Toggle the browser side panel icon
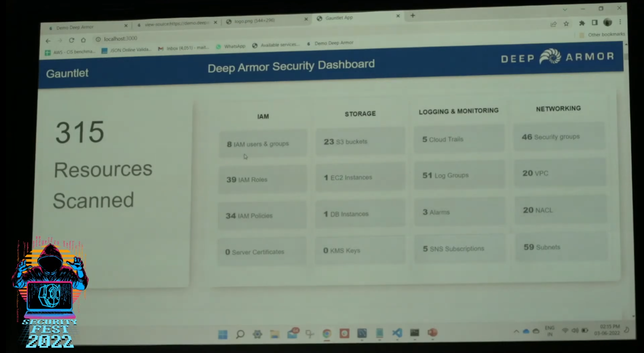Viewport: 644px width, 353px height. (x=595, y=23)
